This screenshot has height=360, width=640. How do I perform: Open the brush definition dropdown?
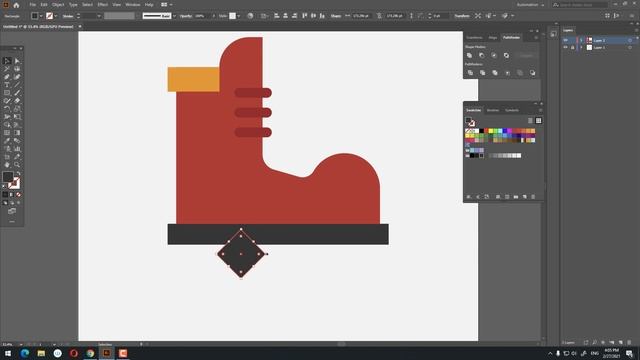(x=174, y=16)
